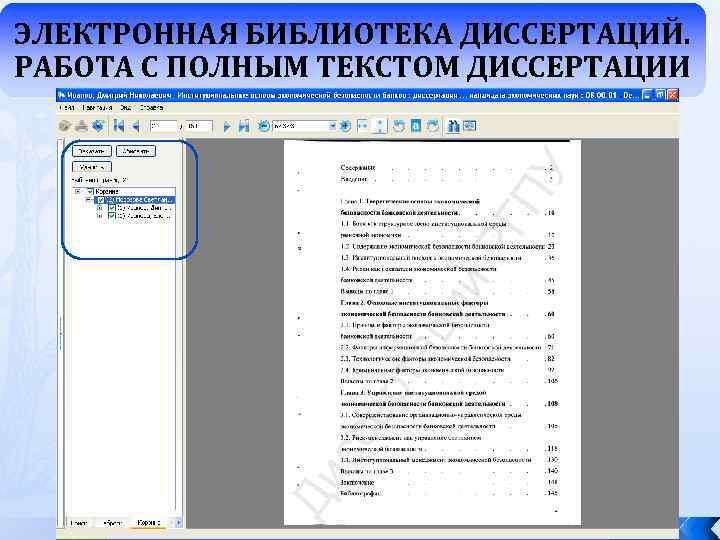This screenshot has height=540, width=720.
Task: Fit page to window width
Action: [x=362, y=126]
